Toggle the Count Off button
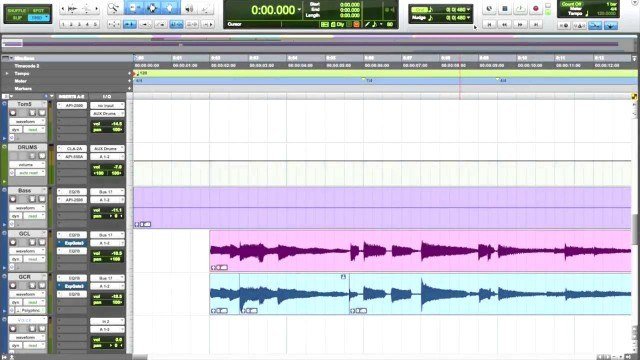The height and width of the screenshot is (360, 640). point(571,4)
